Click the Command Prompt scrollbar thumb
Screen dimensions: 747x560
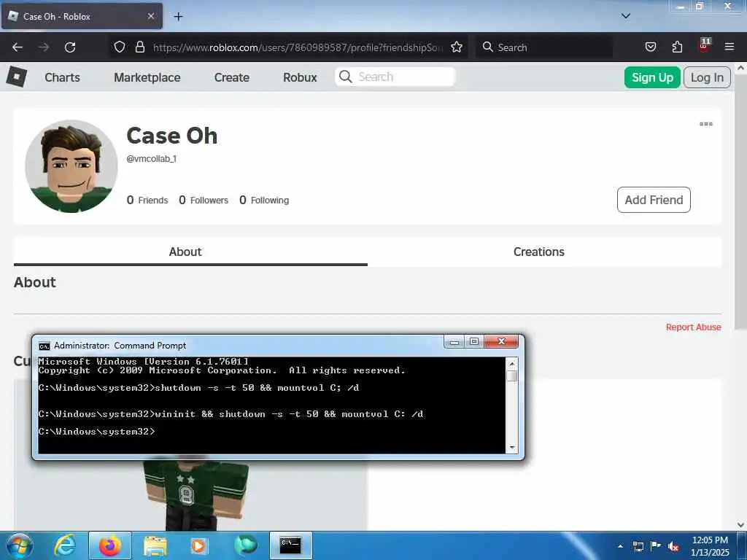pyautogui.click(x=512, y=376)
